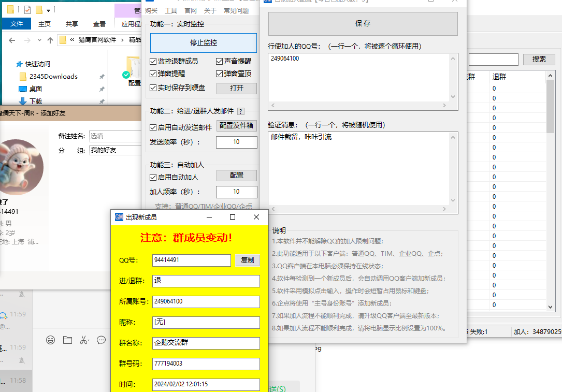The image size is (562, 392).
Task: Navigate up one folder with the up arrow
Action: point(49,40)
